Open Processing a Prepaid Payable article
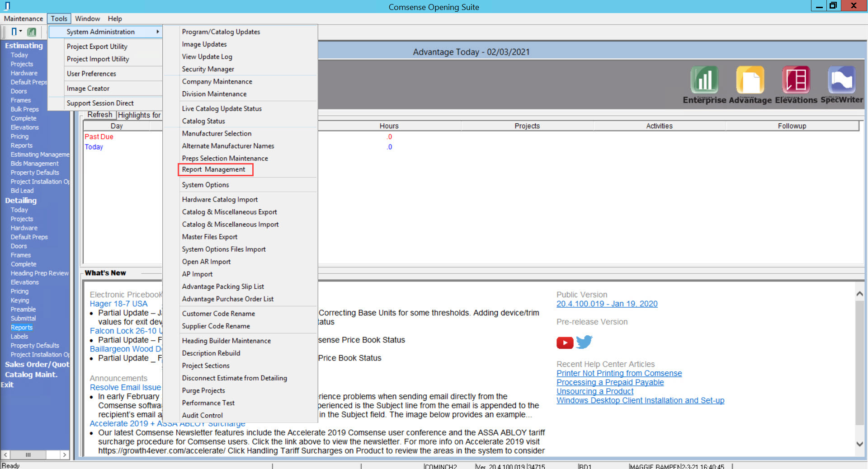Screen dimensions: 868x469 click(610, 382)
